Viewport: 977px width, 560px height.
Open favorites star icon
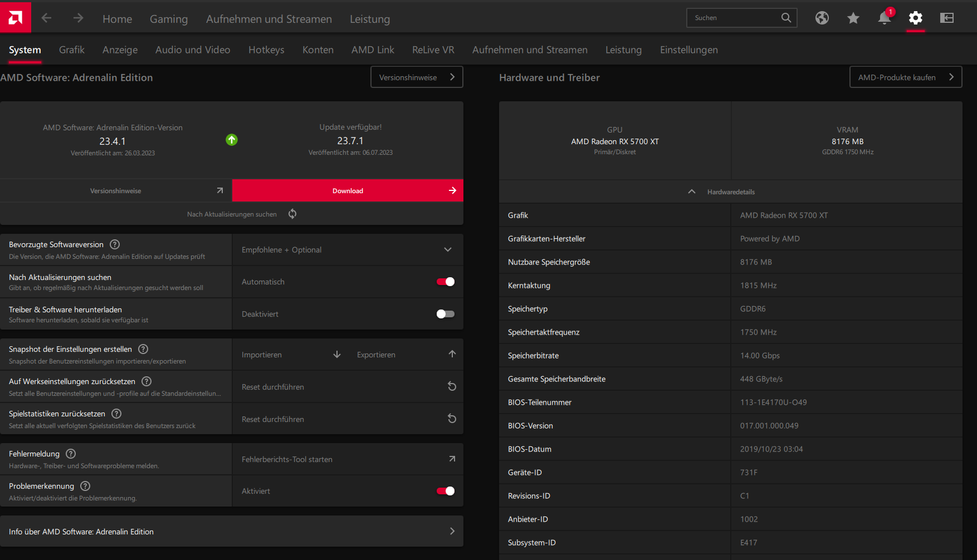853,18
